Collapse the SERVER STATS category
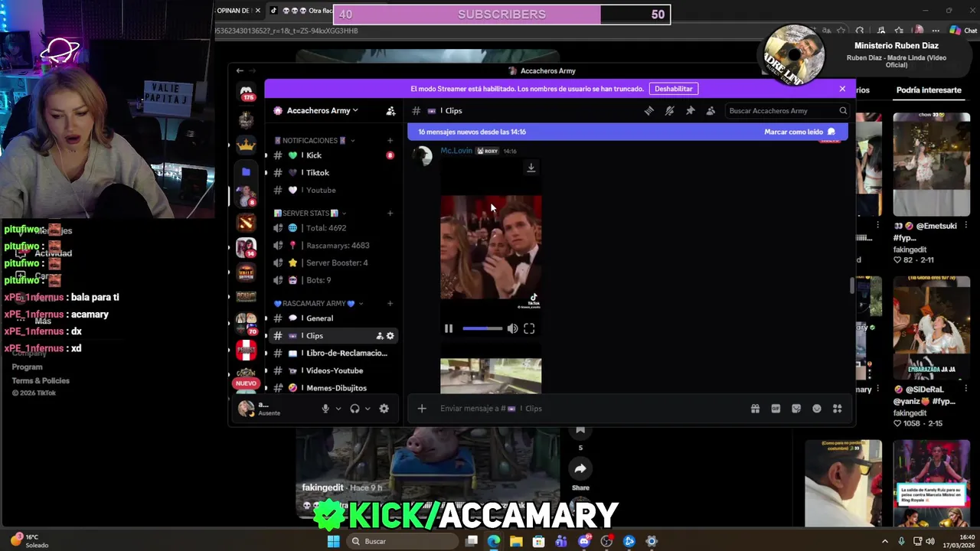Viewport: 980px width, 551px height. tap(310, 214)
